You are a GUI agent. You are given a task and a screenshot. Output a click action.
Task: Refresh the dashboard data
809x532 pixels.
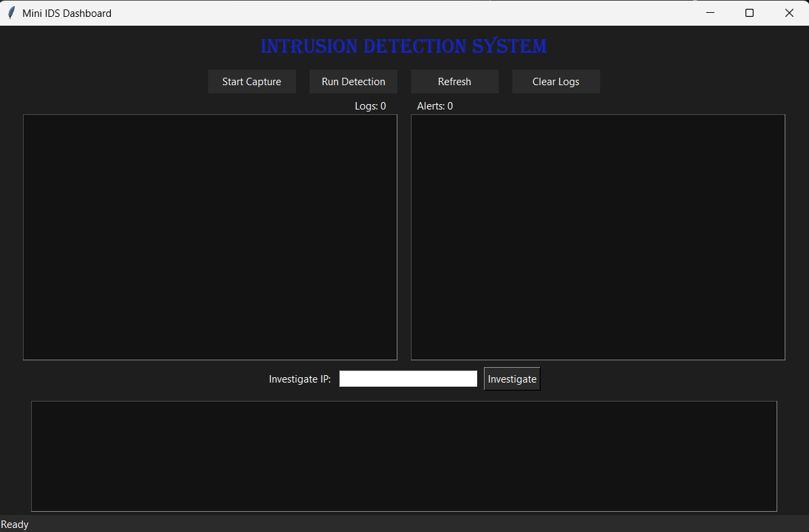pyautogui.click(x=455, y=82)
